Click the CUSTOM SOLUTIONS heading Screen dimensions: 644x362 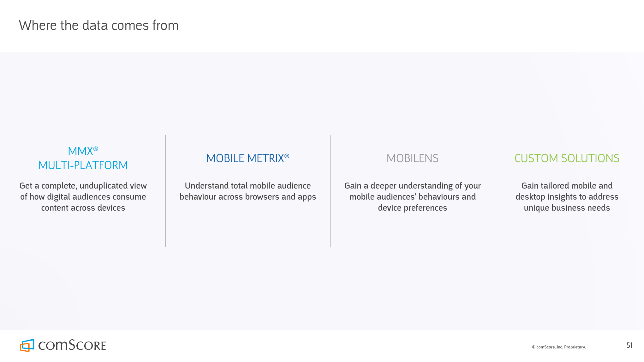567,158
